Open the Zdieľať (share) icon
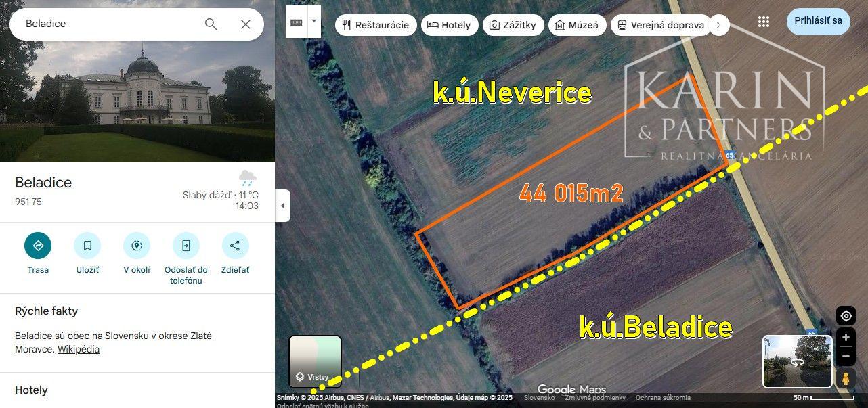This screenshot has width=868, height=408. coord(235,245)
